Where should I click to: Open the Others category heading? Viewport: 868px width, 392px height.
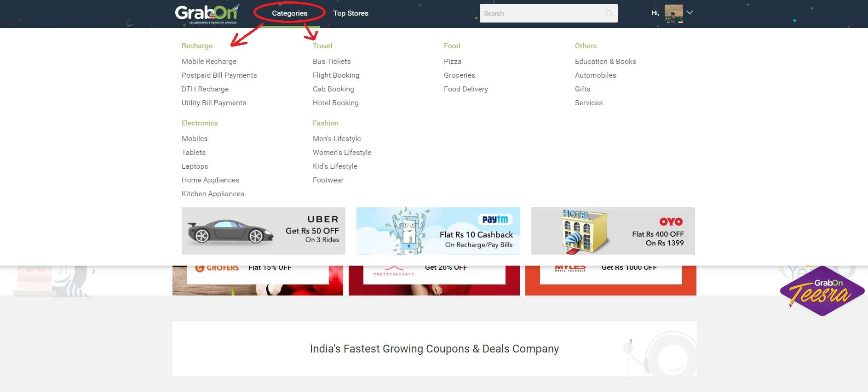[x=586, y=46]
